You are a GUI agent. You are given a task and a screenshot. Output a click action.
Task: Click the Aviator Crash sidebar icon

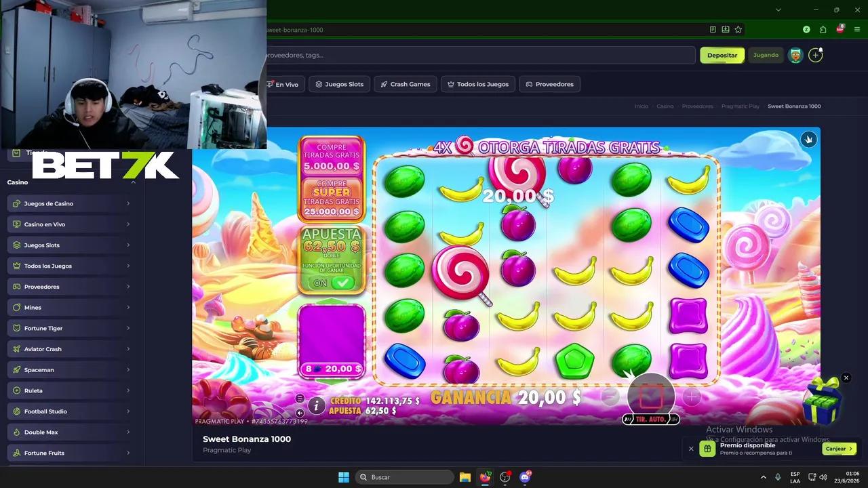tap(17, 349)
